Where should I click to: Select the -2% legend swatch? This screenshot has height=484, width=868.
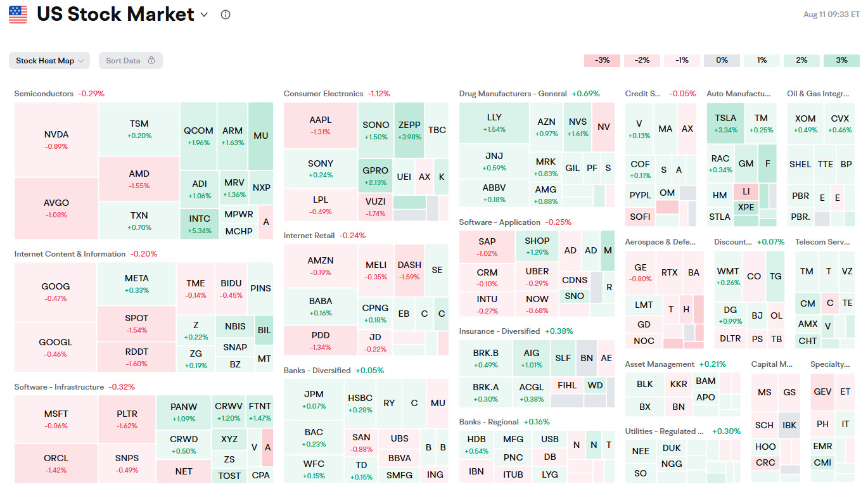(x=642, y=60)
